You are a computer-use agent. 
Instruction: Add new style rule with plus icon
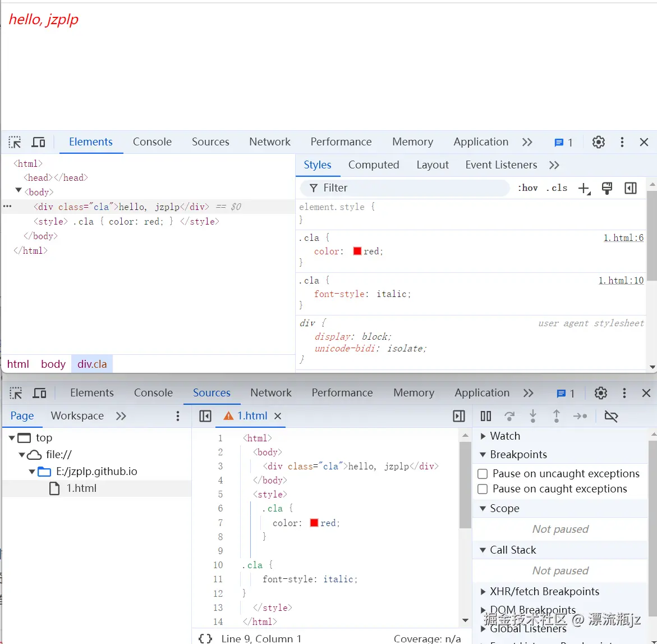click(x=584, y=188)
